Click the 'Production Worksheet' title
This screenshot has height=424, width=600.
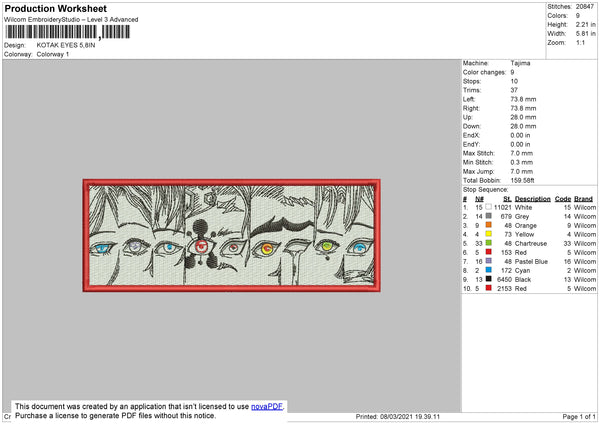click(x=55, y=8)
